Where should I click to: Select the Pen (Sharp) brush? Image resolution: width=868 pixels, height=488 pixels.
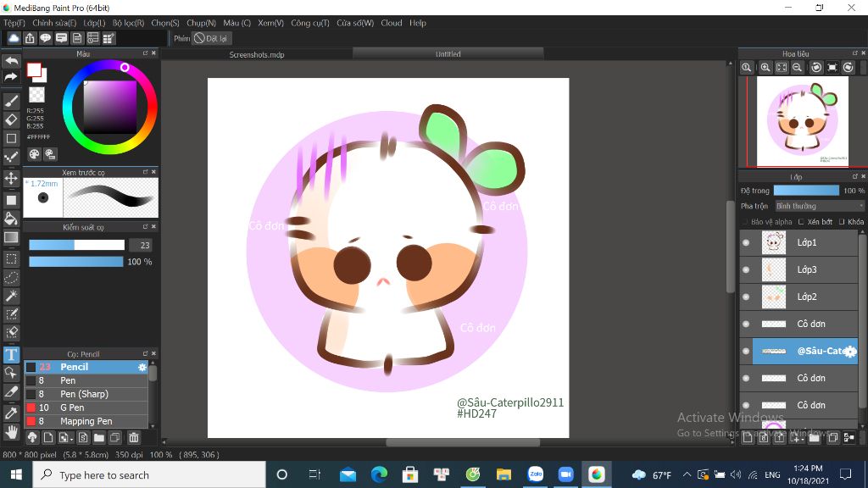coord(86,394)
